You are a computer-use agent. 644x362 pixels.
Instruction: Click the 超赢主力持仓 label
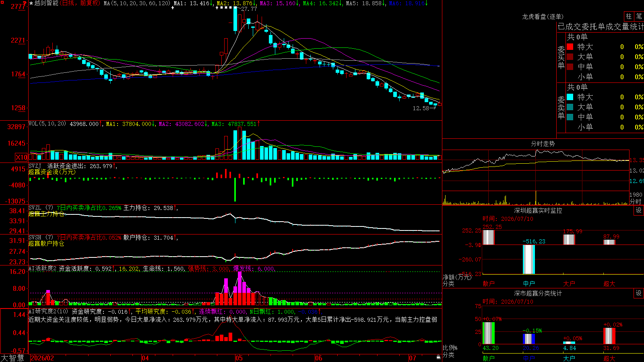pos(46,214)
